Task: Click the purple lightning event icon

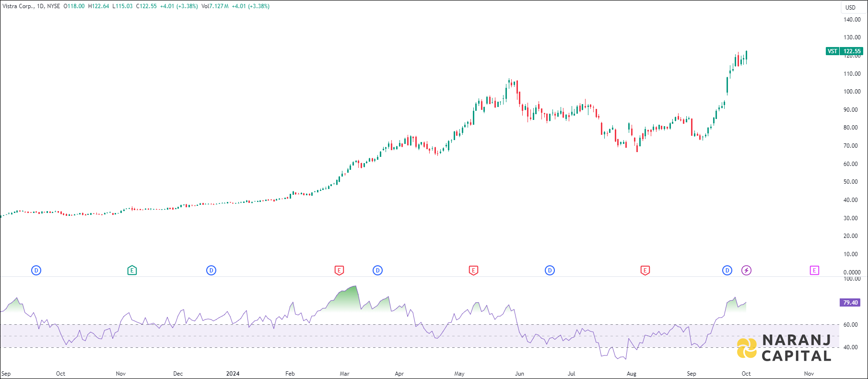Action: [x=746, y=271]
